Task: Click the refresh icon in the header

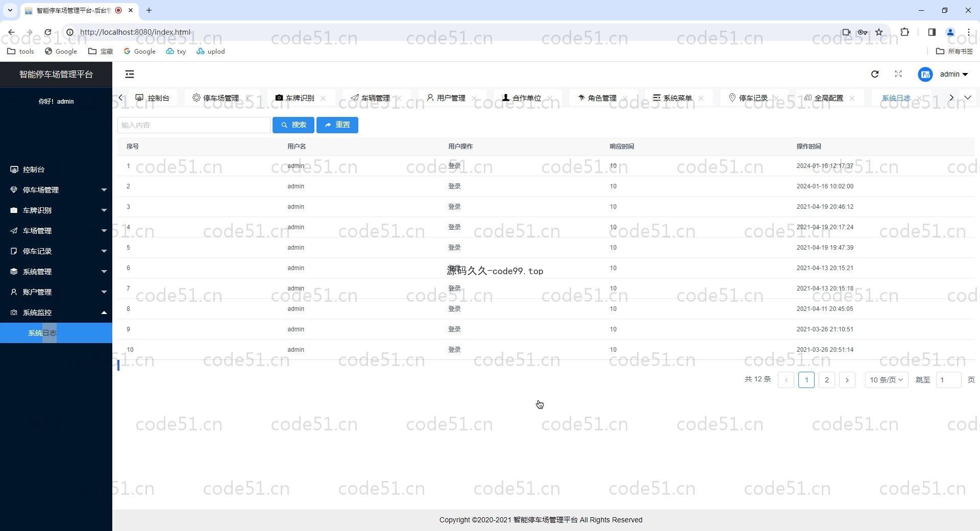Action: (875, 75)
